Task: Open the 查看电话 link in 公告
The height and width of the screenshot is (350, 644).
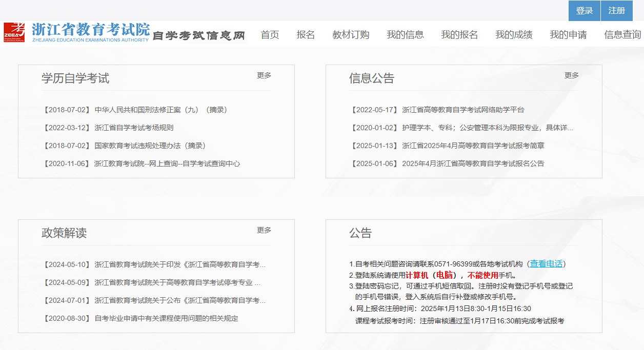Action: coord(544,263)
